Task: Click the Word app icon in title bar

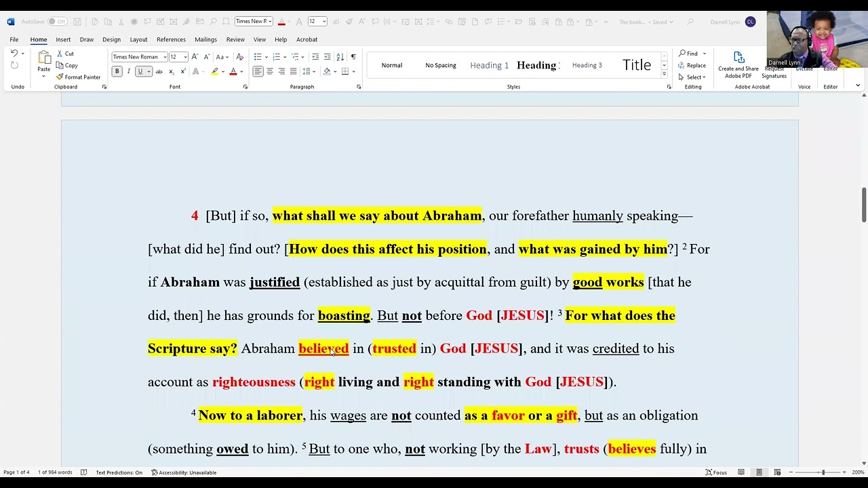Action: [x=10, y=22]
